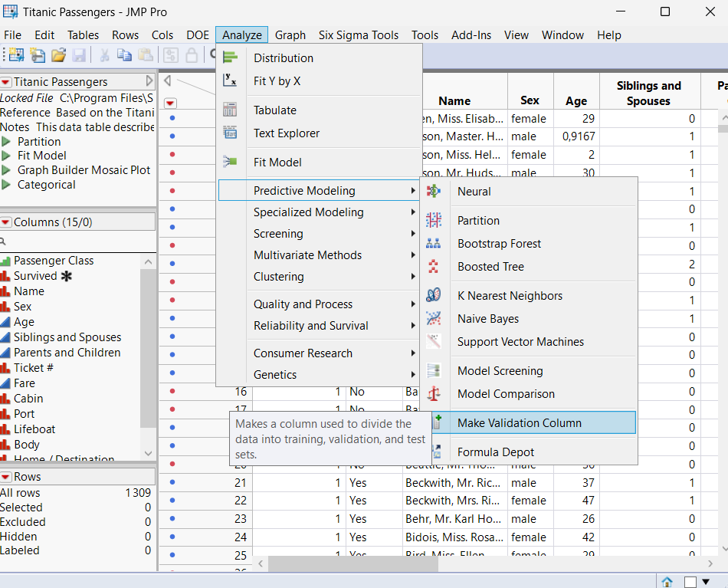Screen dimensions: 728x588
Task: Click the Columns panel search field
Action: tap(78, 240)
